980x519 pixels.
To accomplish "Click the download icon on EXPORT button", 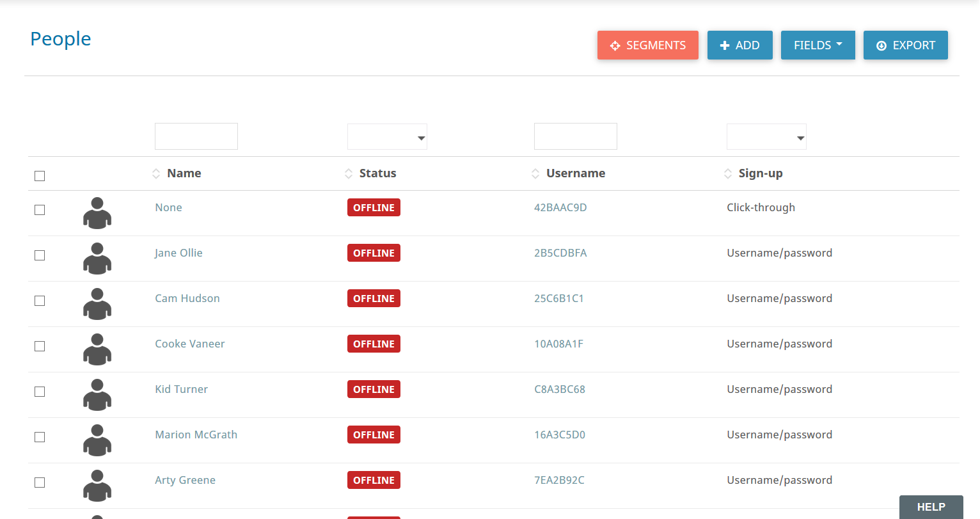I will [x=881, y=46].
